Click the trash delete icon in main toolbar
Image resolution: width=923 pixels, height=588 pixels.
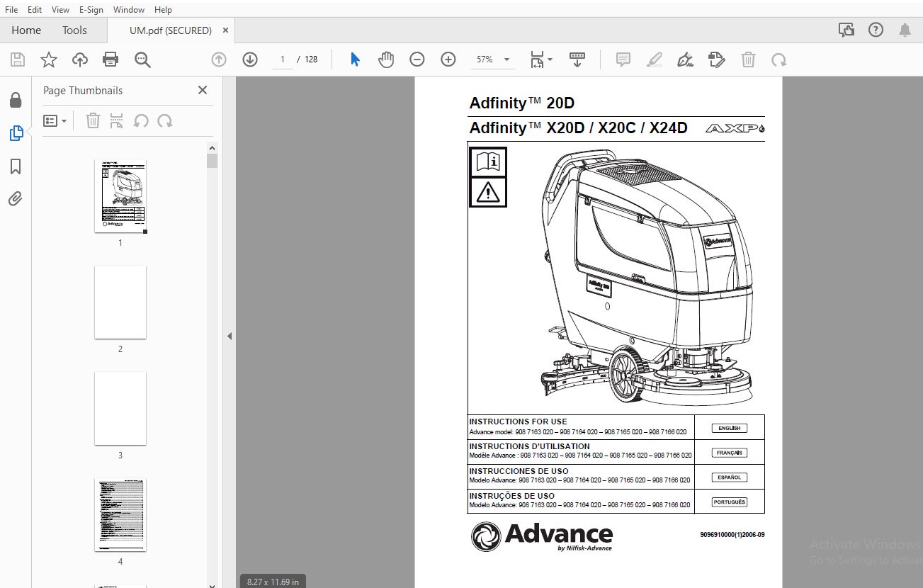tap(748, 60)
